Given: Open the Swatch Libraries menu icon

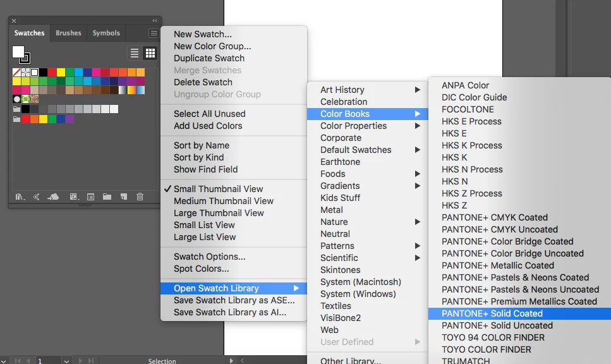Looking at the screenshot, I should click(x=20, y=197).
